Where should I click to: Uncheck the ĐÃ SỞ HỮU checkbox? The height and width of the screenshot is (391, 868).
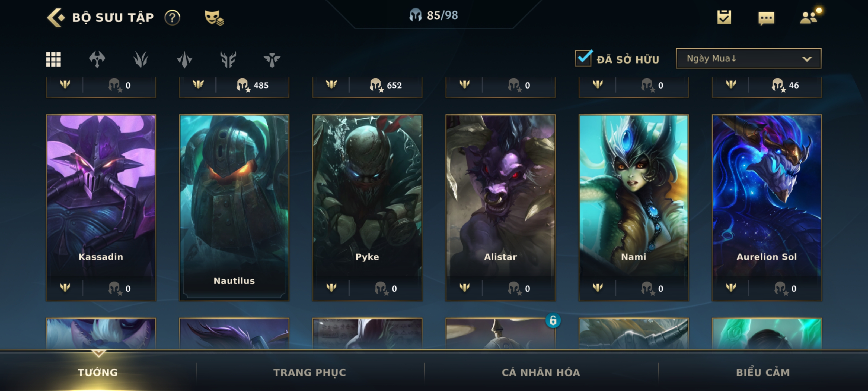pyautogui.click(x=583, y=58)
